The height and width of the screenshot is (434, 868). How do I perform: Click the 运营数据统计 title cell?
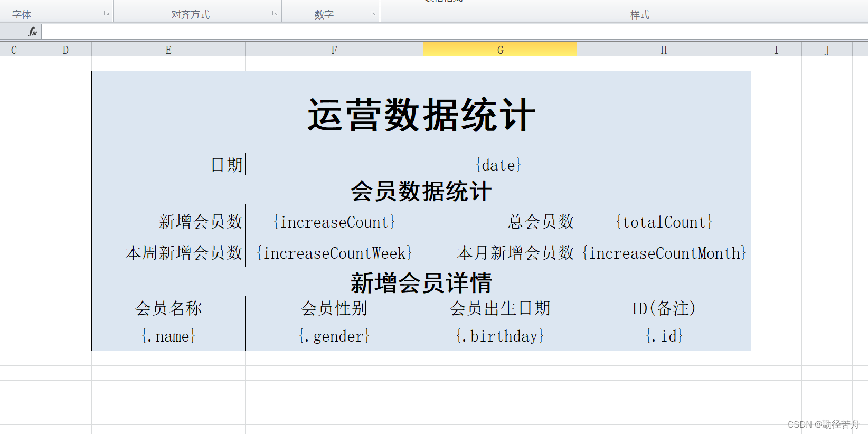[421, 112]
